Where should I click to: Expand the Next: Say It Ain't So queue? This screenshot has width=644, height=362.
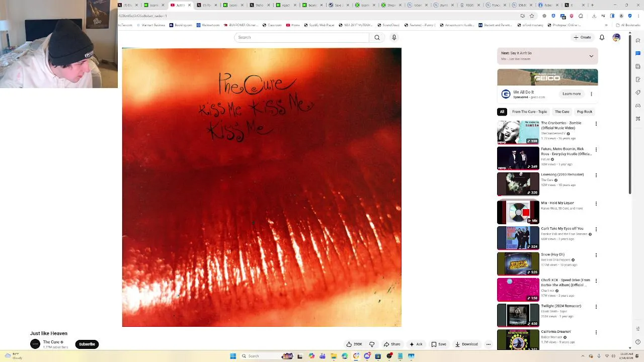pyautogui.click(x=591, y=56)
